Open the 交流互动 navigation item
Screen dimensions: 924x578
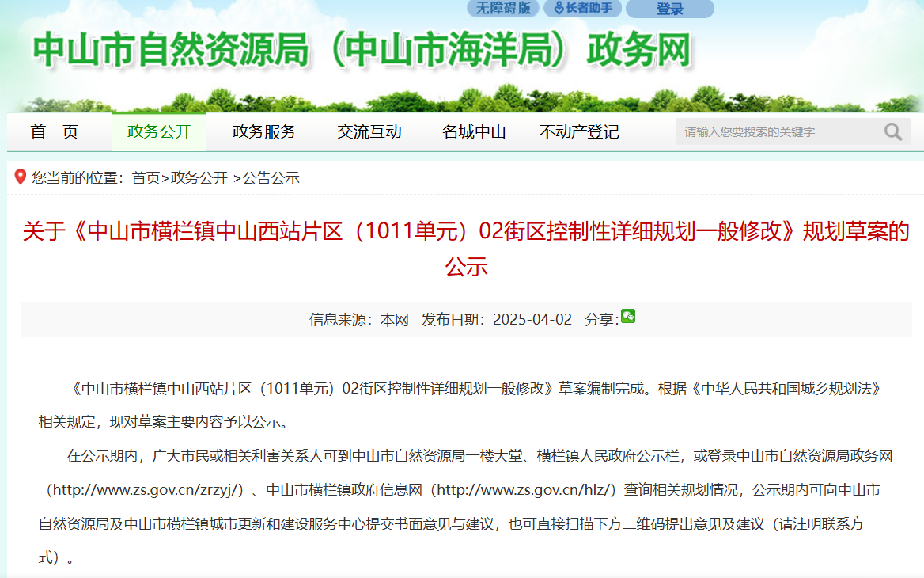coord(369,131)
